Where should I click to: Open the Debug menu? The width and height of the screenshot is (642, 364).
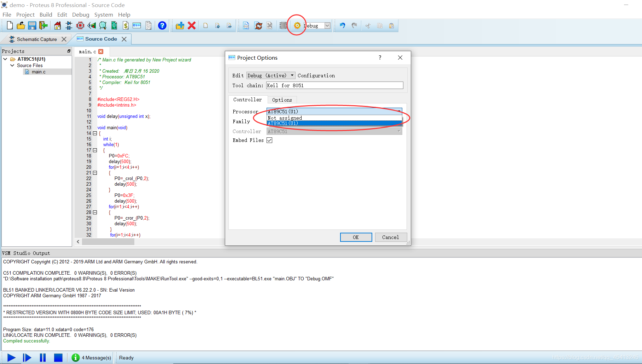pos(81,14)
